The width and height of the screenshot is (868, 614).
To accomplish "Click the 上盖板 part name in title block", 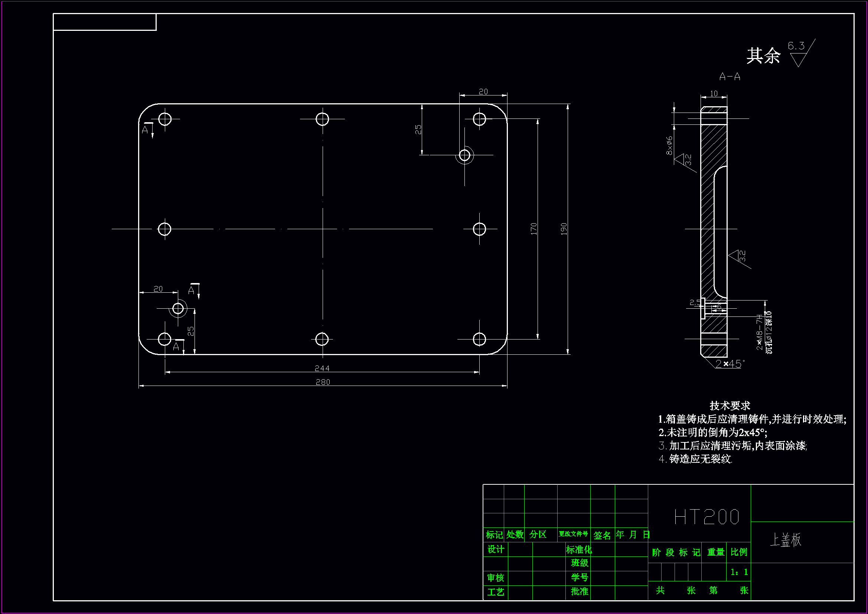I will click(x=786, y=540).
